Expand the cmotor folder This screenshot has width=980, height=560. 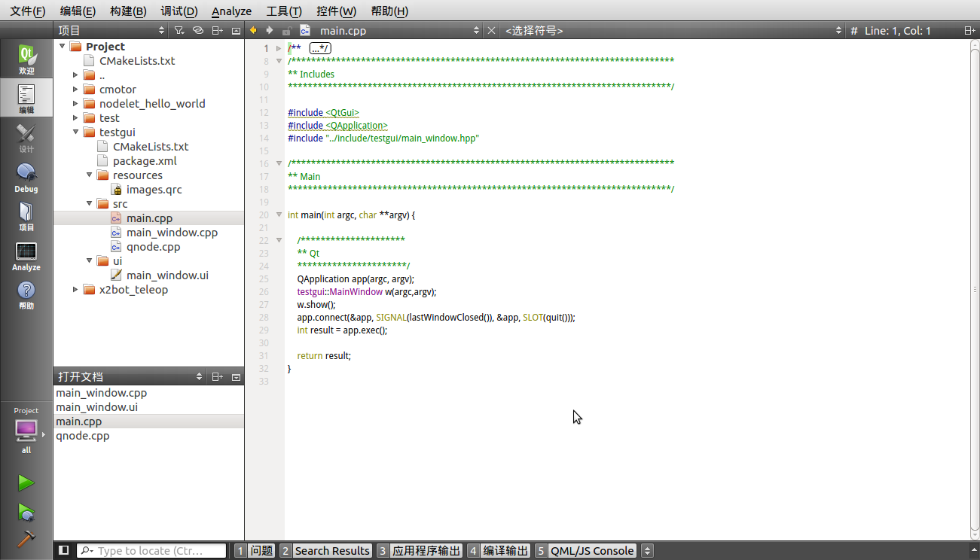click(75, 90)
